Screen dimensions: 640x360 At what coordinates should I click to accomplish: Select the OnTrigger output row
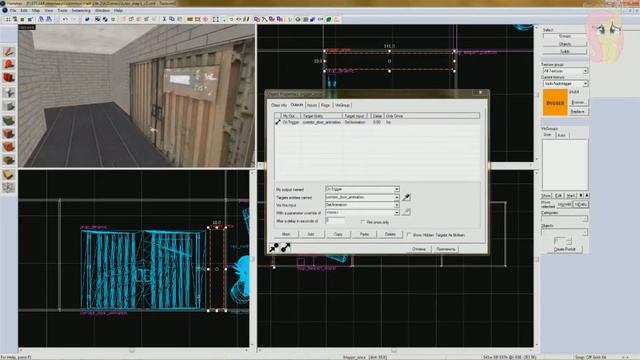click(377, 122)
